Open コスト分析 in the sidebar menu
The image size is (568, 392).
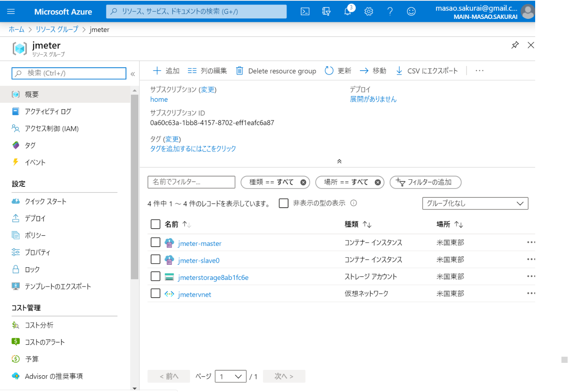click(x=39, y=325)
